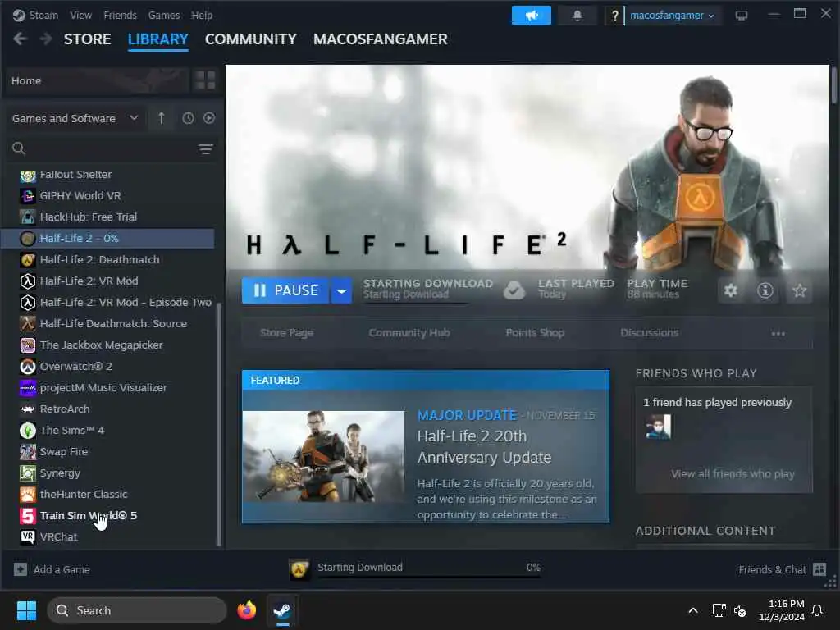Go back with the left arrow
840x630 pixels.
(20, 39)
